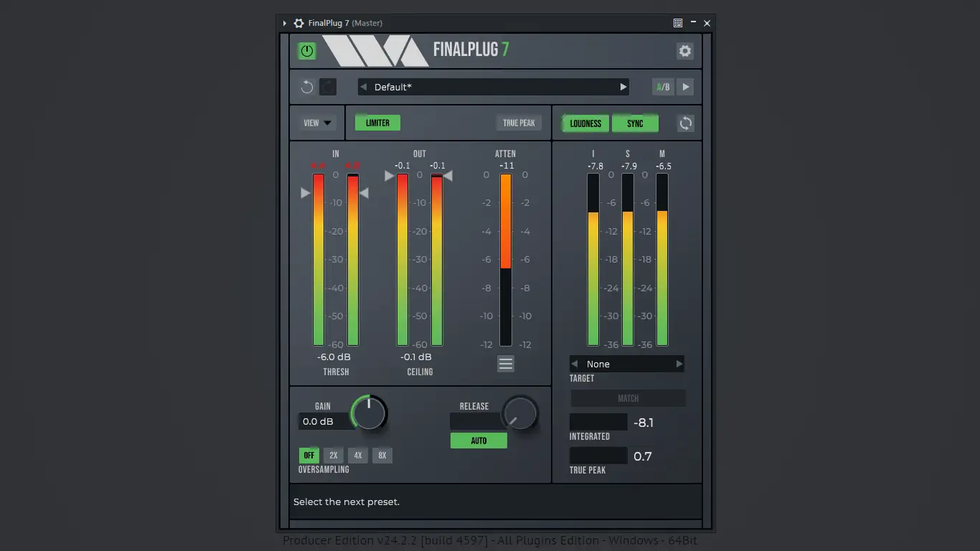Click the right ceiling slider handle on OUT meter
980x551 pixels.
(x=447, y=176)
